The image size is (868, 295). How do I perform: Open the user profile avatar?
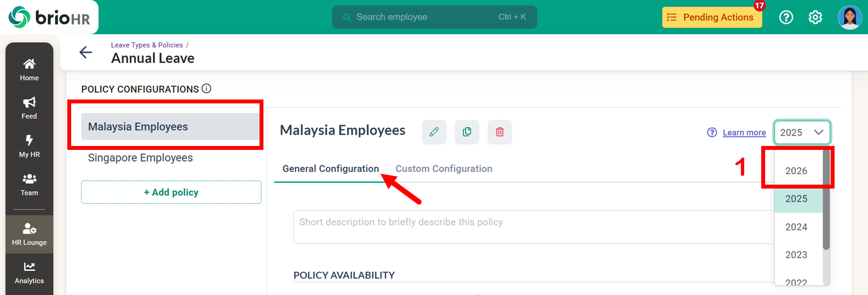tap(849, 17)
